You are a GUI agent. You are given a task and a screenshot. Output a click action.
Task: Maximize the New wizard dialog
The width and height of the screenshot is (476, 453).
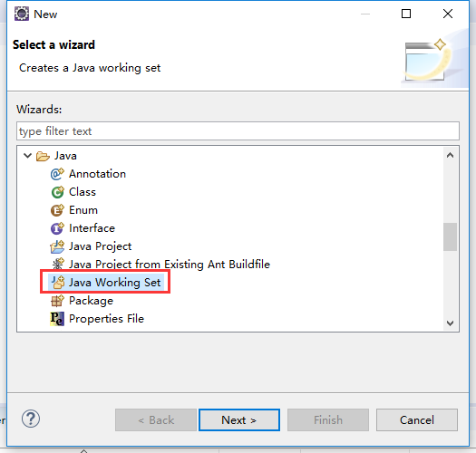pos(406,14)
